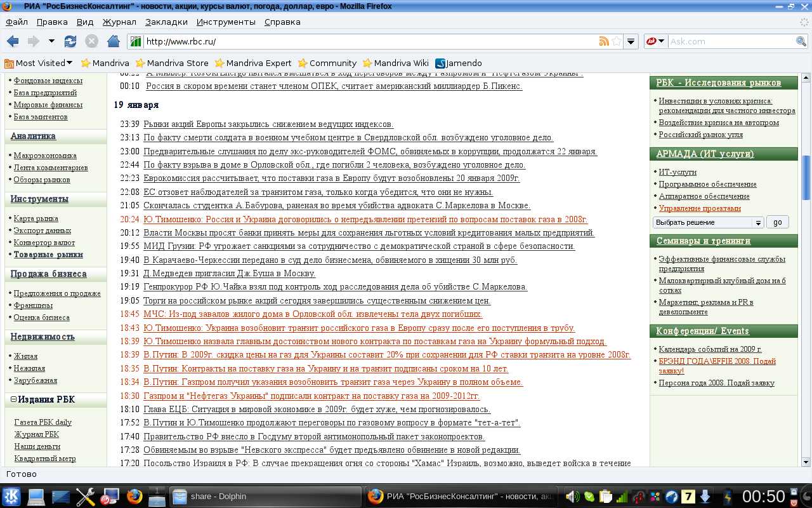Open the Mandriva Store bookmark

point(172,63)
